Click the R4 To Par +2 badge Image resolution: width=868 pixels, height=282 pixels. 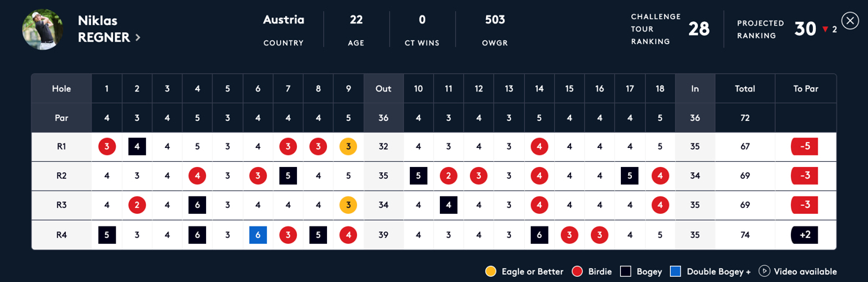point(805,234)
